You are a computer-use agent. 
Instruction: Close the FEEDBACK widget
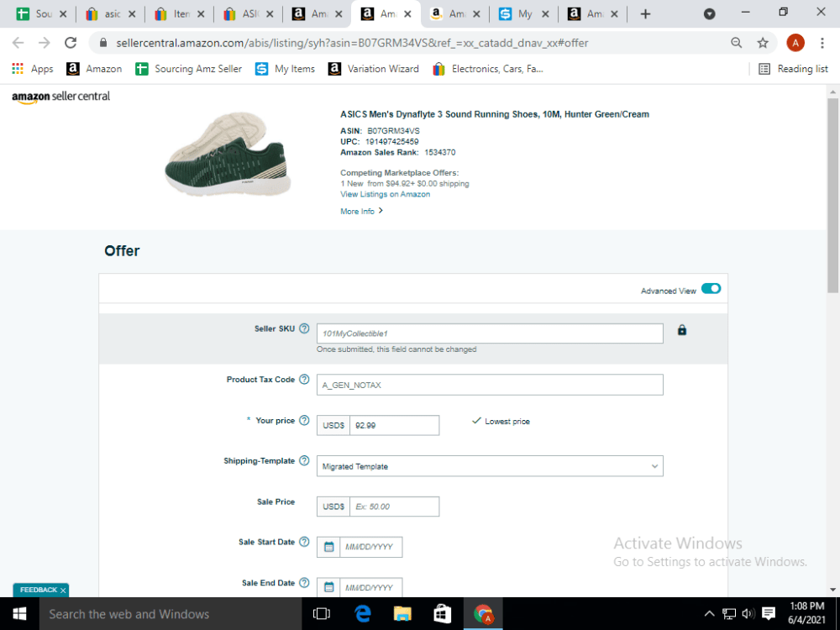pos(63,591)
